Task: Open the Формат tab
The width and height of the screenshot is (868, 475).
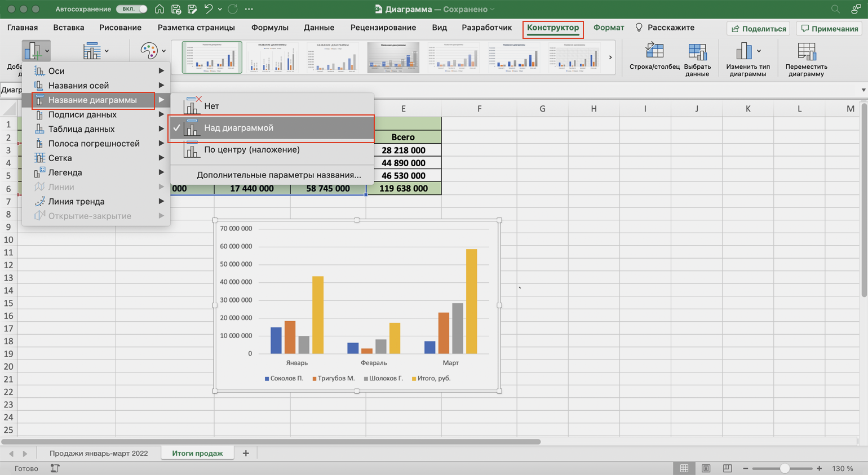Action: tap(609, 28)
